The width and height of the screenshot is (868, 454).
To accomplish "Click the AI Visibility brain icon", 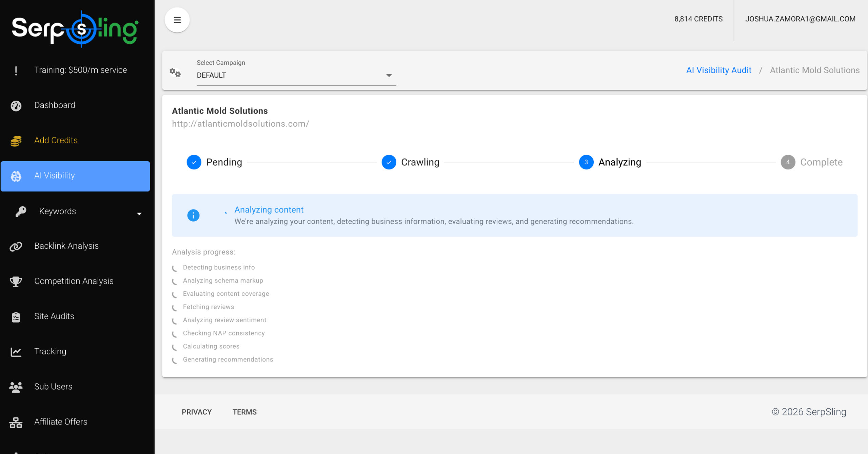I will pos(16,176).
